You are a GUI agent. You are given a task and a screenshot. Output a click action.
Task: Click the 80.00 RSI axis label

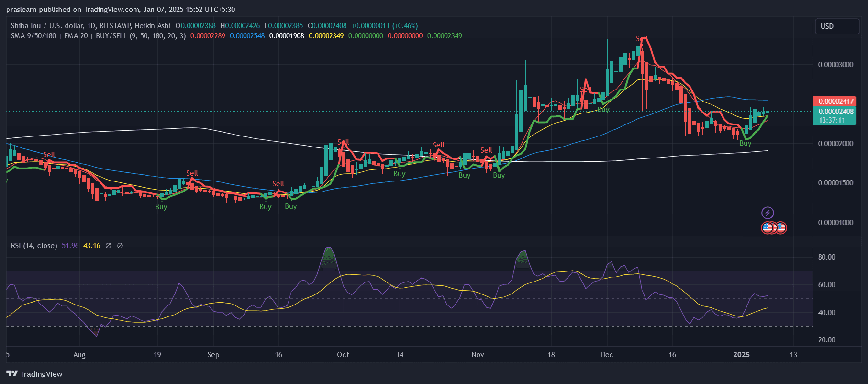(x=827, y=257)
